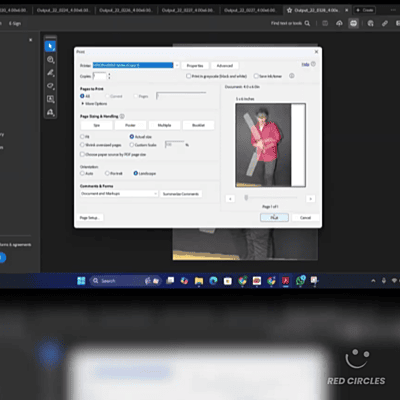400x400 pixels.
Task: Enable Print in grayscale checkbox
Action: (x=188, y=76)
